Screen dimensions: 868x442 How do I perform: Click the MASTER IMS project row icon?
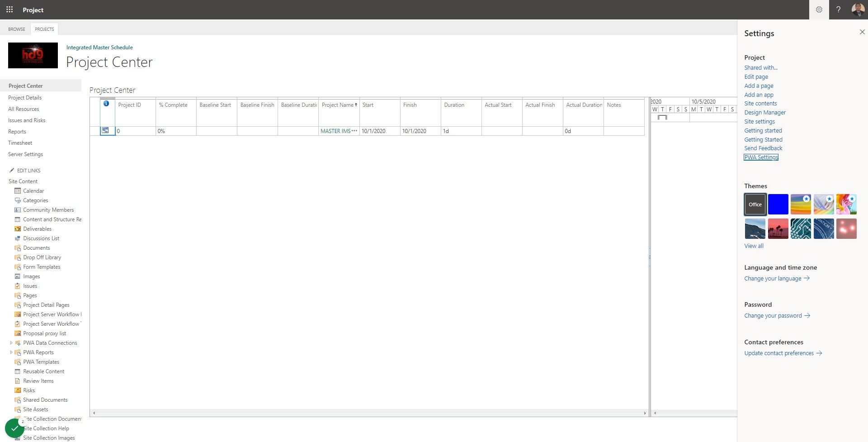point(105,131)
